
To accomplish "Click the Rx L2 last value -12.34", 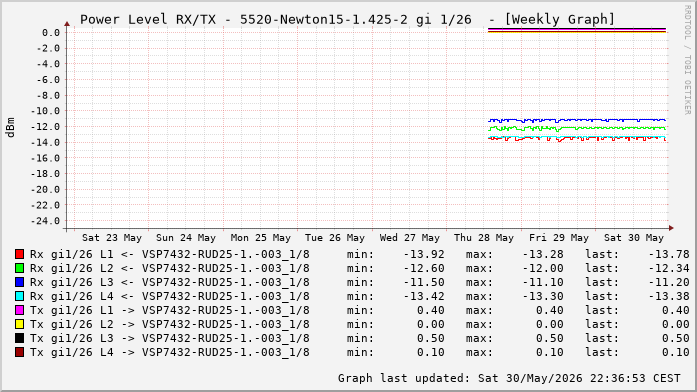I will [669, 268].
